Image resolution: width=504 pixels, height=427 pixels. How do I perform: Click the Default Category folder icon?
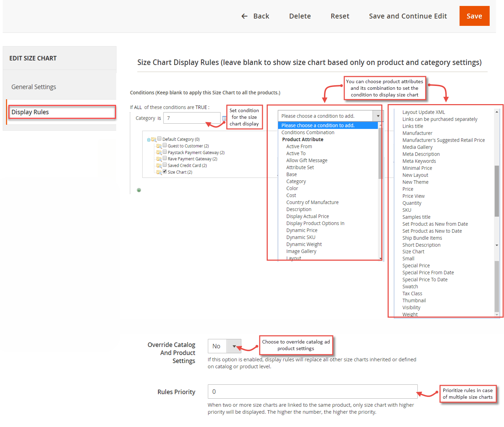[x=154, y=139]
